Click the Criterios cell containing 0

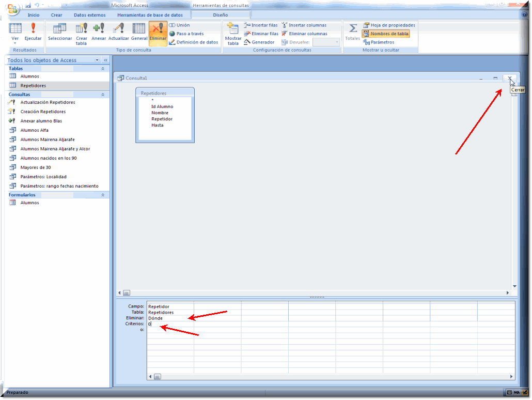170,324
